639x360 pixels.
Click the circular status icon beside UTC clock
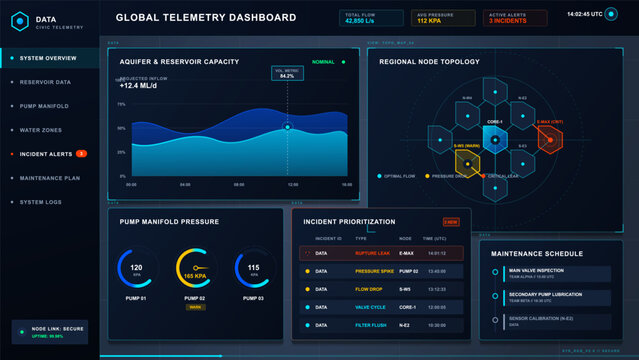coord(611,14)
